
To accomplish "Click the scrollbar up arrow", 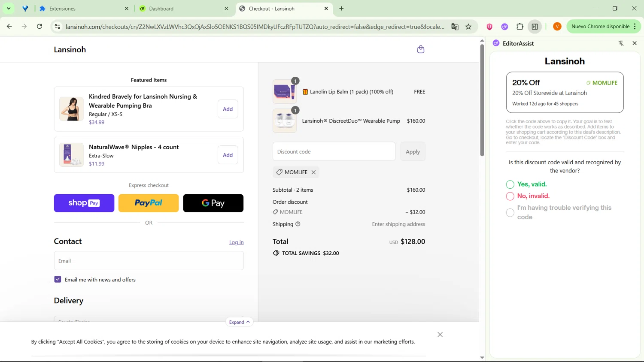I will coord(482,40).
